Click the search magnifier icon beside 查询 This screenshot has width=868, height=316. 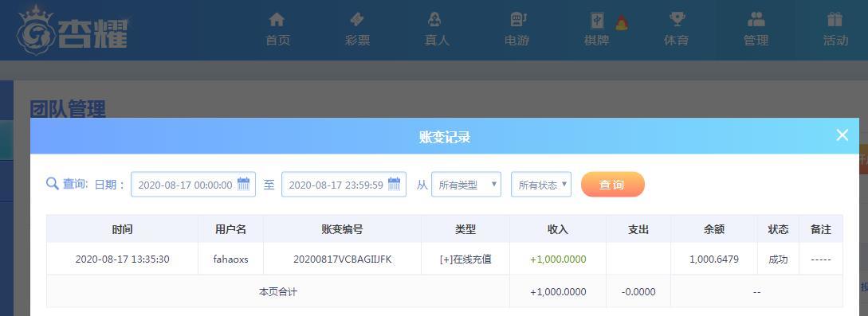[x=53, y=184]
